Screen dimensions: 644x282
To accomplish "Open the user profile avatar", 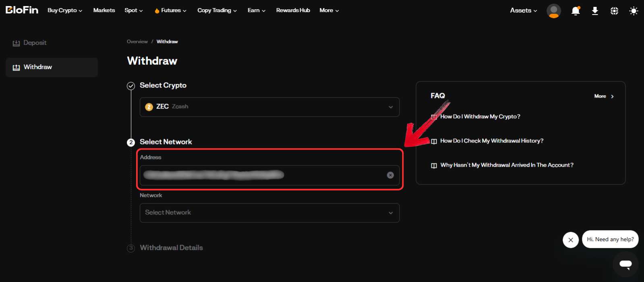I will click(x=553, y=11).
